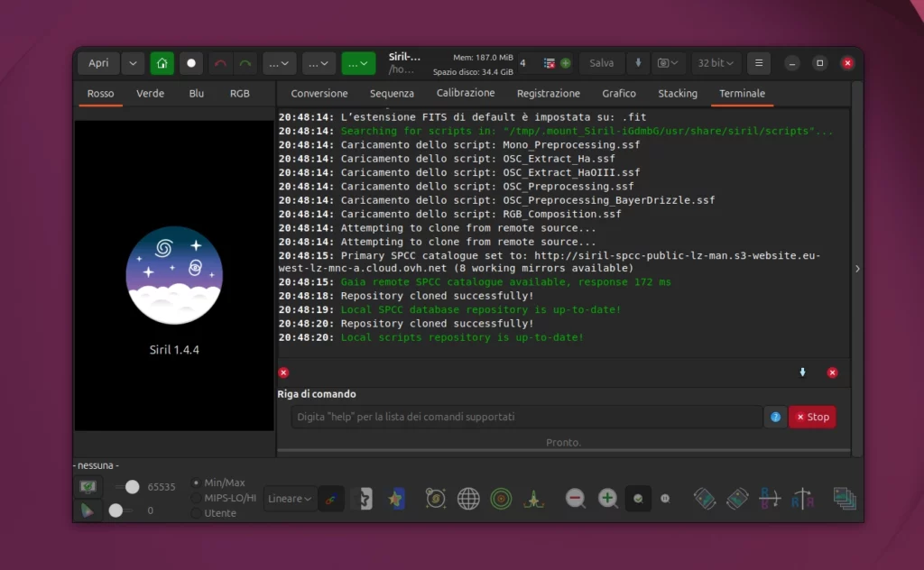
Task: Zoom in with the green plus magnifier
Action: click(607, 499)
